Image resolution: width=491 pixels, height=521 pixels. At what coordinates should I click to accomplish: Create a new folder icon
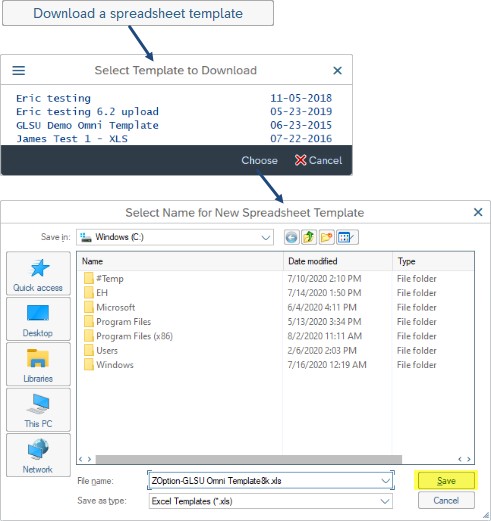pos(326,237)
